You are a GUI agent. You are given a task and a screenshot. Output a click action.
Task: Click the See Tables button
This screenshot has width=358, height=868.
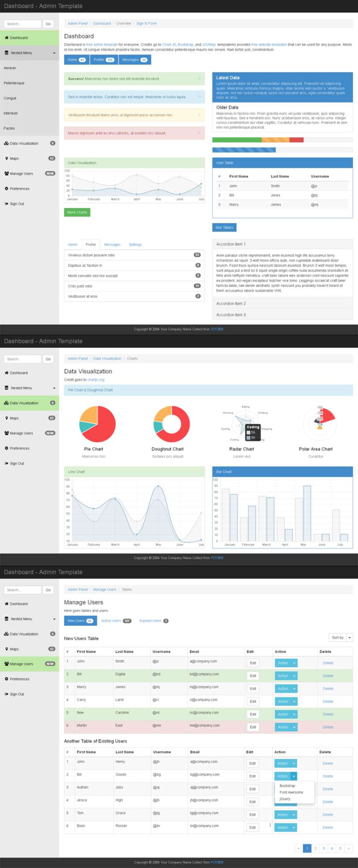(x=224, y=227)
